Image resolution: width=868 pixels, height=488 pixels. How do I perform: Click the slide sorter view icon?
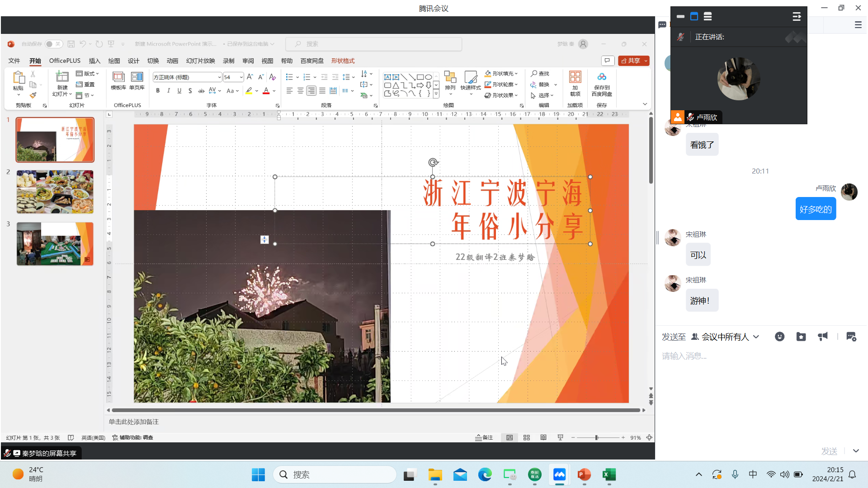pos(527,437)
